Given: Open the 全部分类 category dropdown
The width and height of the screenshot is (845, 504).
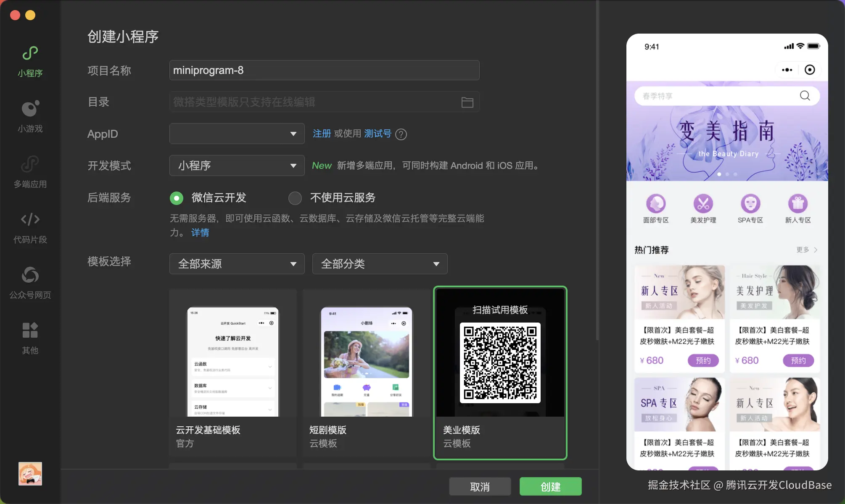Looking at the screenshot, I should coord(380,264).
